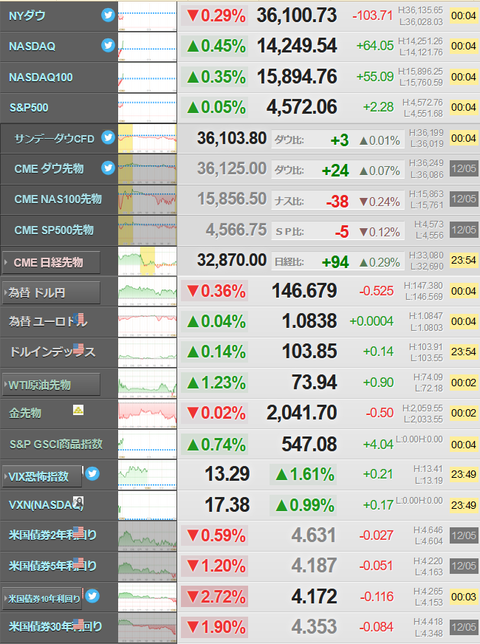Click the ▼0.29% change on NYダウ

click(215, 16)
